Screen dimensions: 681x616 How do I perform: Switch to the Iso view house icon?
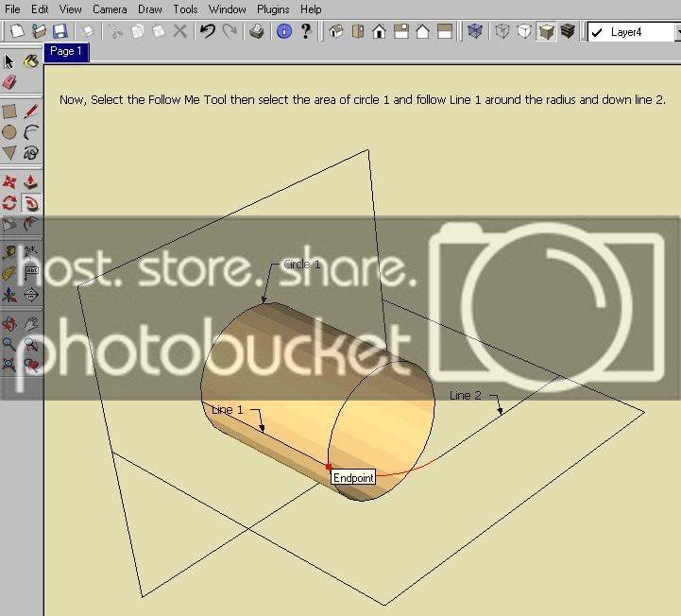click(x=336, y=31)
